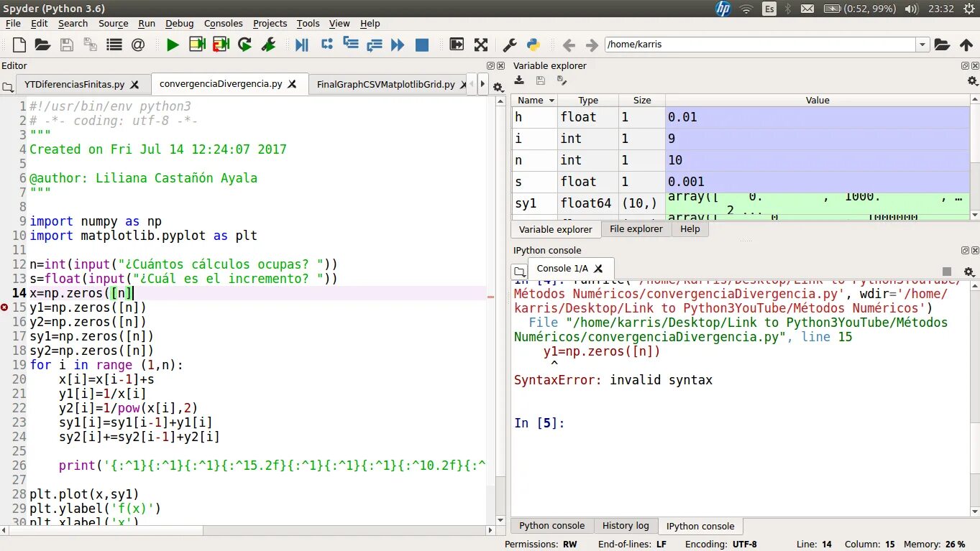Stop debugging with blue square
The width and height of the screenshot is (980, 551).
point(422,45)
